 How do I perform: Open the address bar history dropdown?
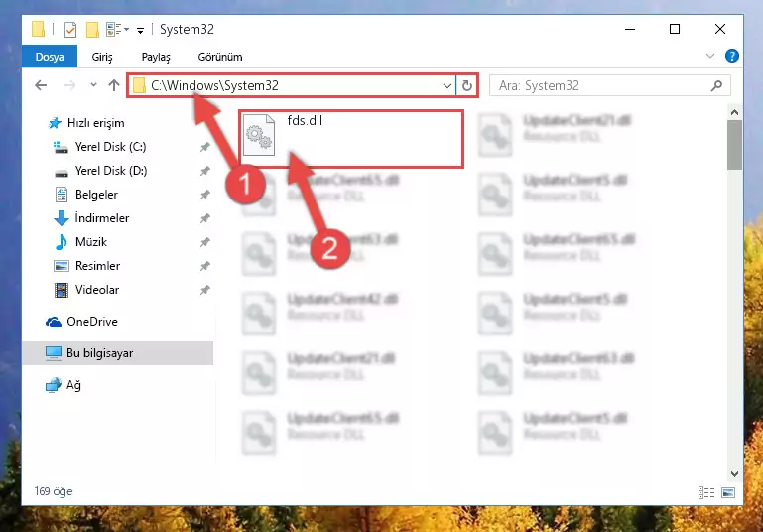(447, 86)
